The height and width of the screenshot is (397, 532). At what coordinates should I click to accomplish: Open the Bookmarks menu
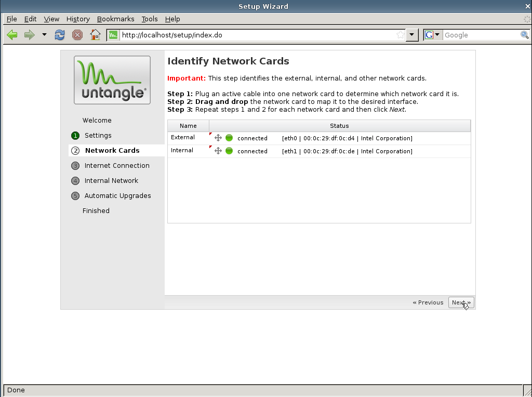pos(116,19)
